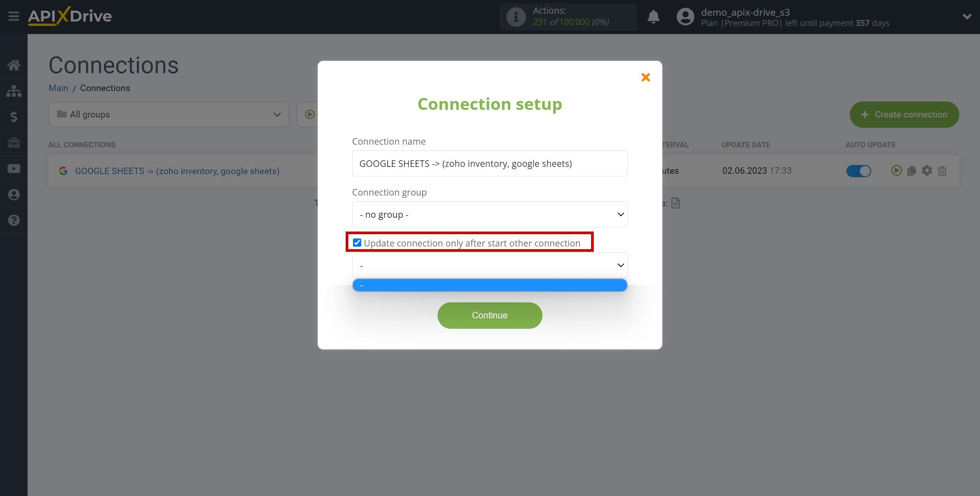Open the All groups filter menu

point(167,114)
